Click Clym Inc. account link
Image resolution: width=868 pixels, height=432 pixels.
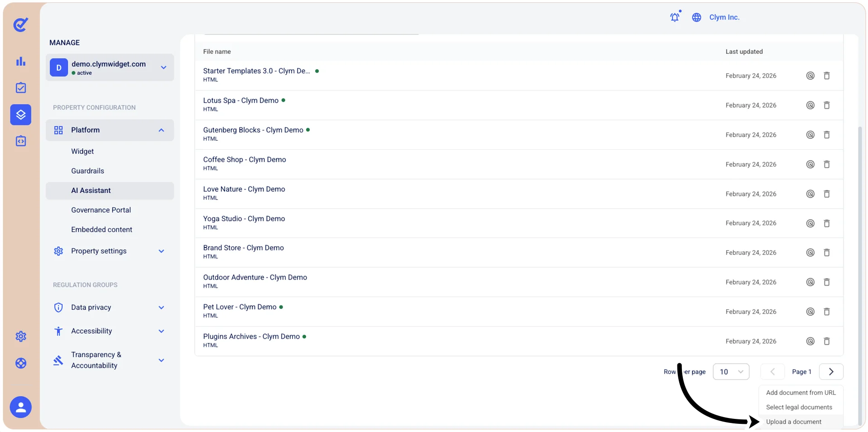(724, 17)
